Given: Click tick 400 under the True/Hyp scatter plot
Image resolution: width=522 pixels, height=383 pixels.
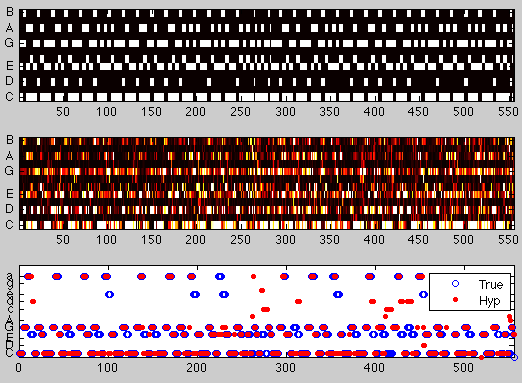Looking at the screenshot, I should pyautogui.click(x=374, y=368).
